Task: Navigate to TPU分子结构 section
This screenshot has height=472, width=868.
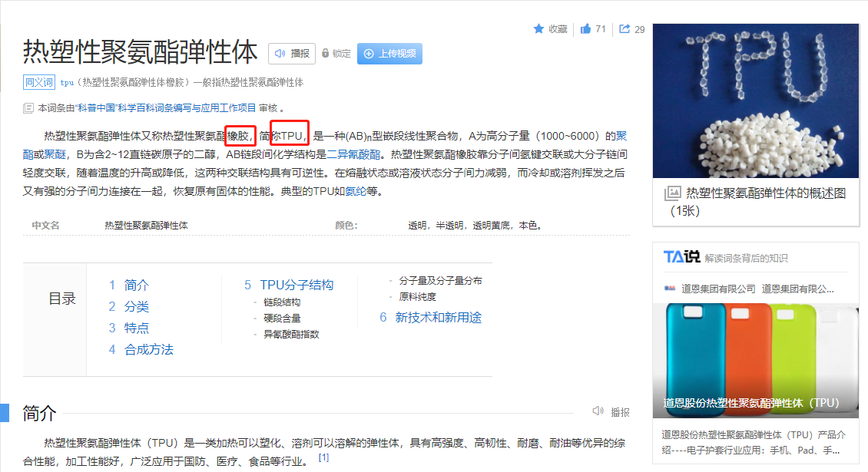Action: (297, 286)
